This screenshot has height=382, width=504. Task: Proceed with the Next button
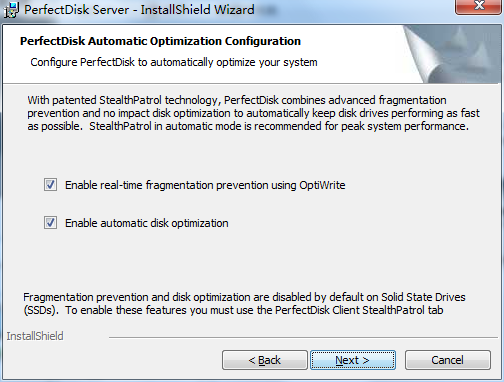pyautogui.click(x=353, y=360)
